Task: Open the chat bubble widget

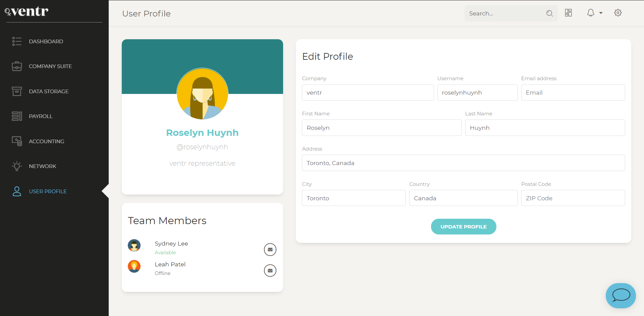Action: (x=621, y=296)
